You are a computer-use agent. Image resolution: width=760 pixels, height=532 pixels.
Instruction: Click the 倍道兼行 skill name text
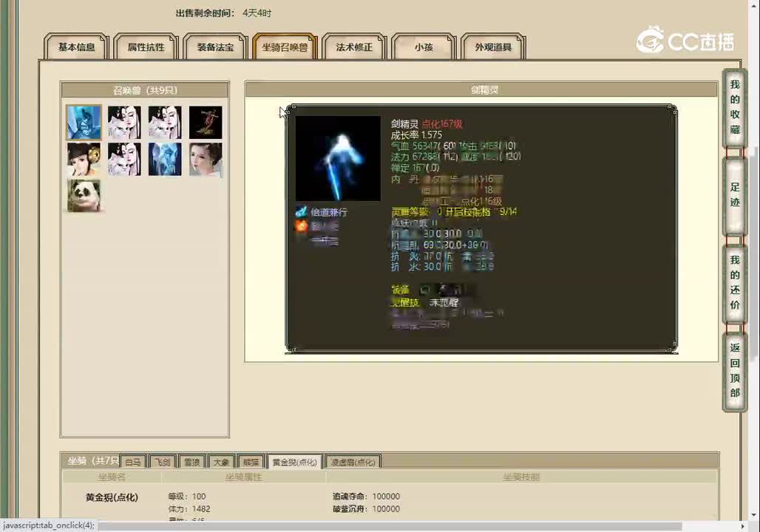coord(329,212)
